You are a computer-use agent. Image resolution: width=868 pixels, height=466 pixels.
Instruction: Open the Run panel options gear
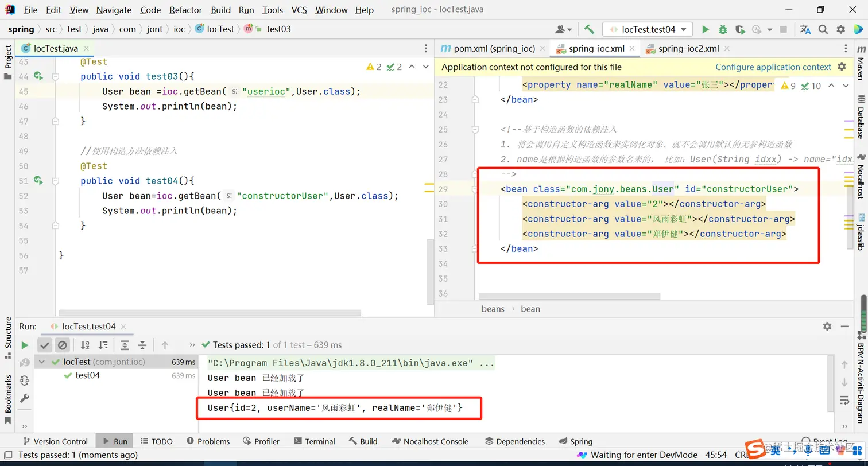(827, 326)
